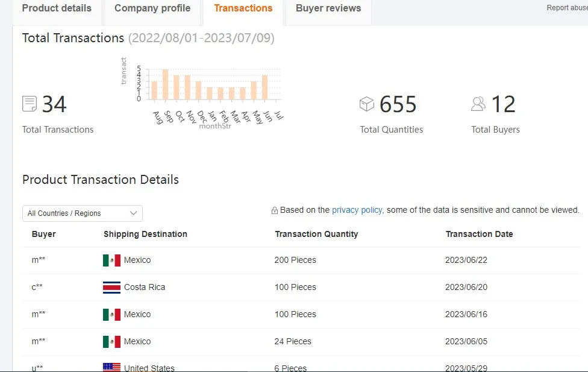The width and height of the screenshot is (588, 372).
Task: Expand the country filter chevron arrow
Action: pyautogui.click(x=134, y=213)
